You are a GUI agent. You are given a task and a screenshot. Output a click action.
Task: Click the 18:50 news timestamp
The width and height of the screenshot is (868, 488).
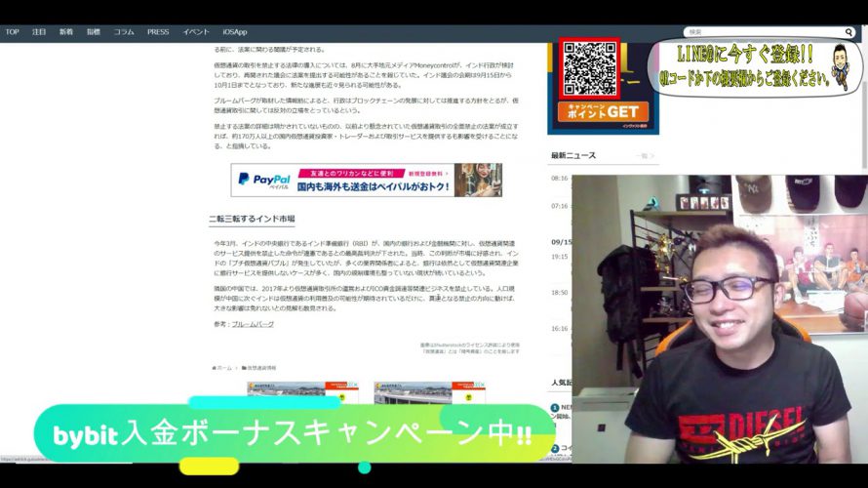tap(560, 293)
